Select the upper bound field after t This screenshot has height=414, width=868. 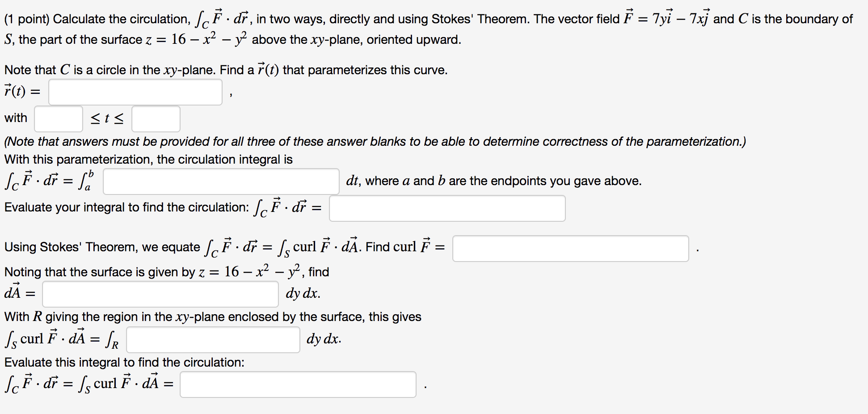click(x=156, y=118)
